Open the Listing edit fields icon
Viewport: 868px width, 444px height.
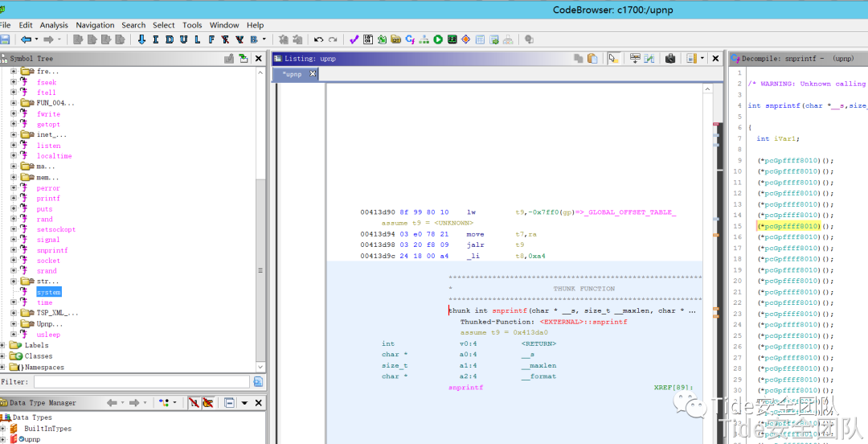[x=635, y=58]
